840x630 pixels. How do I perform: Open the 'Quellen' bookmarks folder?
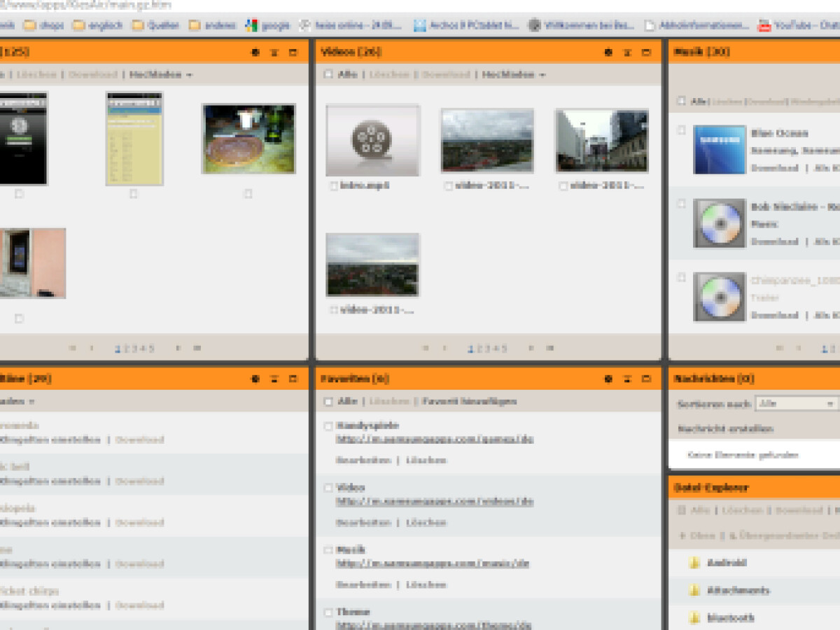coord(158,26)
